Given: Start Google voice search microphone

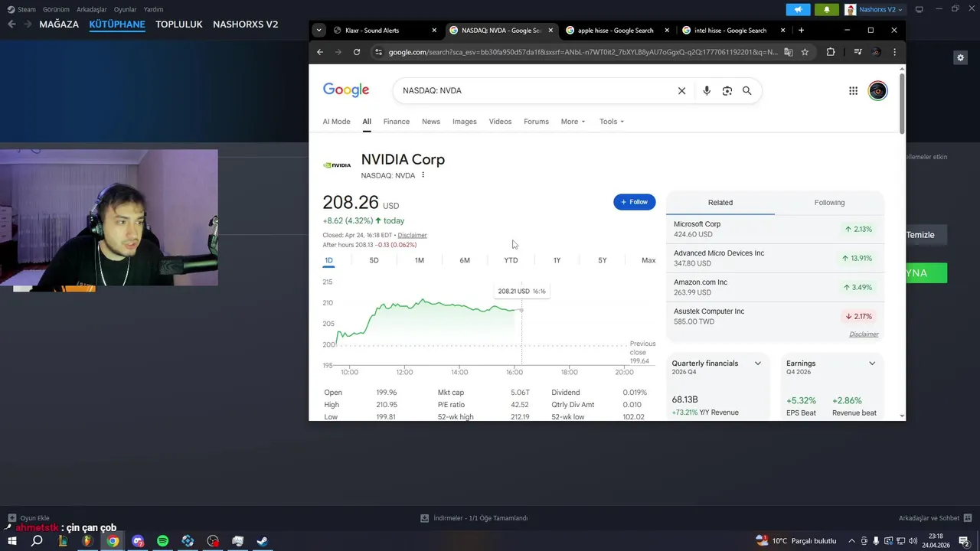Looking at the screenshot, I should point(707,90).
